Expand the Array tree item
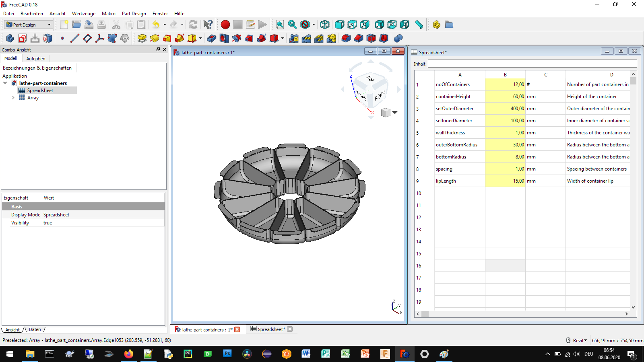Image resolution: width=644 pixels, height=362 pixels. (x=13, y=98)
